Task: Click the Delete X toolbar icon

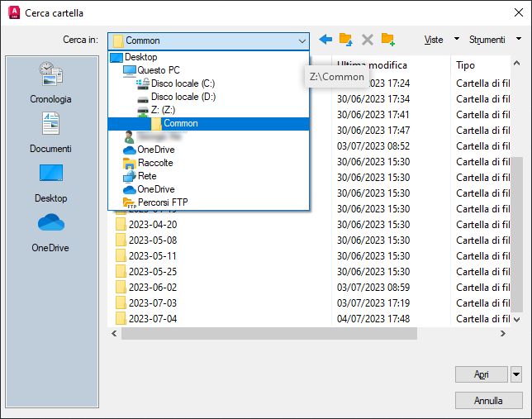Action: click(x=368, y=40)
